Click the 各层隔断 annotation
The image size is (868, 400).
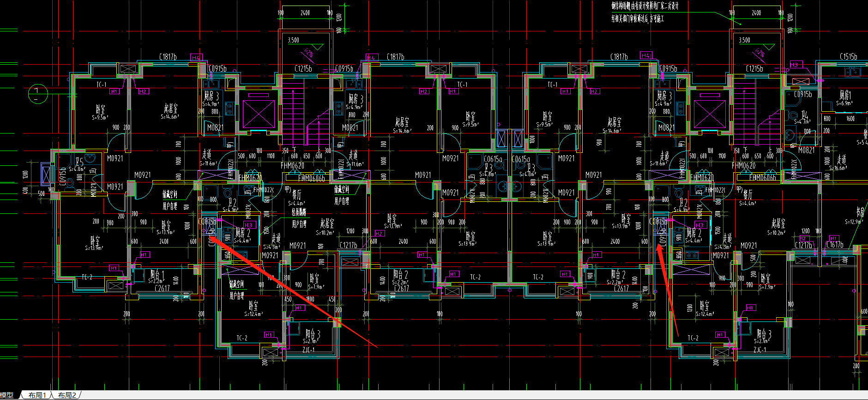click(x=299, y=212)
